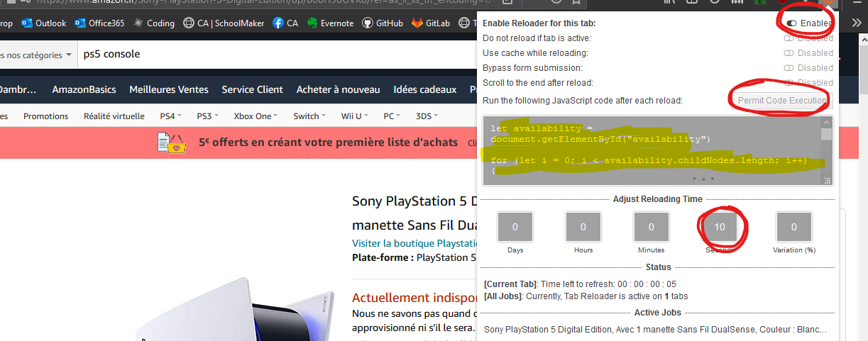Screen dimensions: 868x341
Task: Open the Coding bookmark folder
Action: (153, 23)
